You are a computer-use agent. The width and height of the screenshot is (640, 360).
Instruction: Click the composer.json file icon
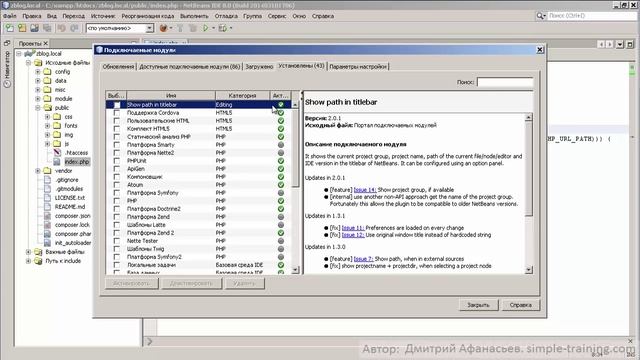point(48,216)
